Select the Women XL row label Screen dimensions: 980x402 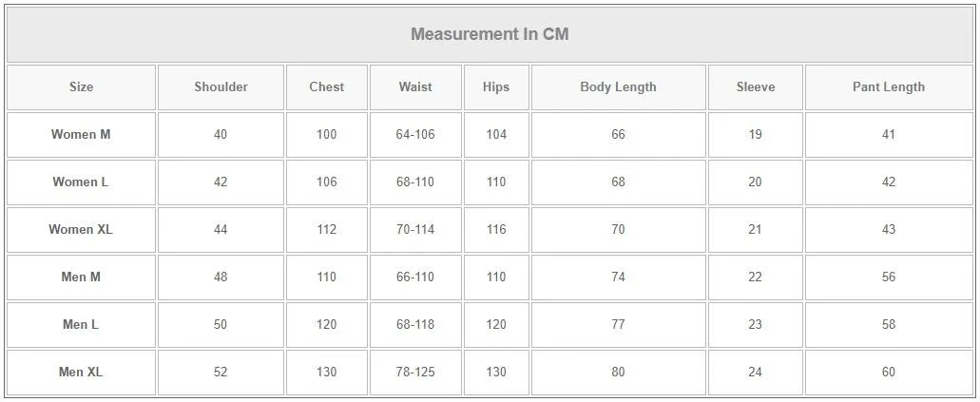[81, 229]
